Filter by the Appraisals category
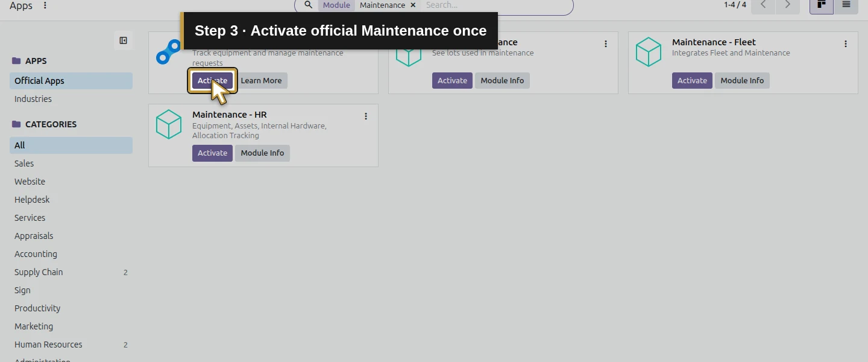 click(71, 236)
